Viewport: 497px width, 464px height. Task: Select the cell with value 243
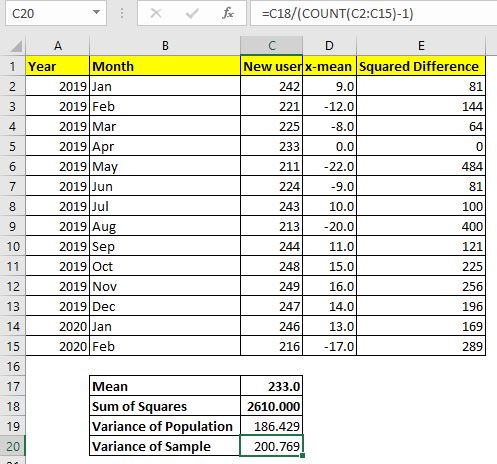(x=271, y=206)
